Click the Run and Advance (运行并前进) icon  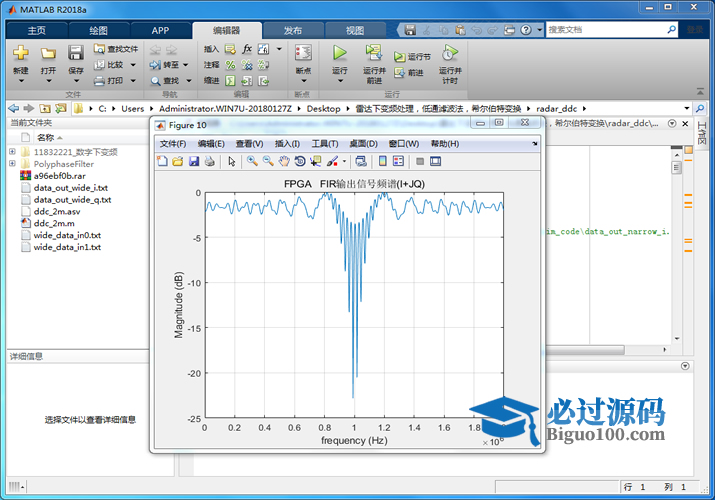coord(374,53)
